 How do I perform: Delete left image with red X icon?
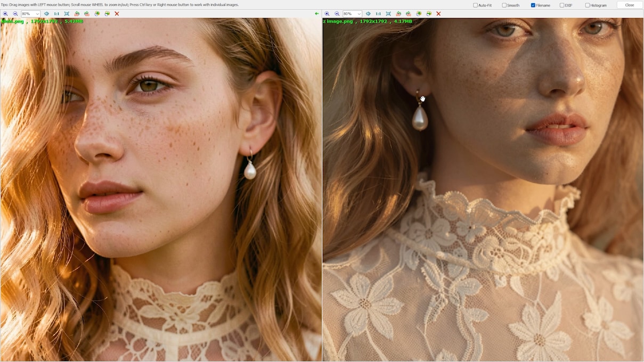click(x=117, y=14)
